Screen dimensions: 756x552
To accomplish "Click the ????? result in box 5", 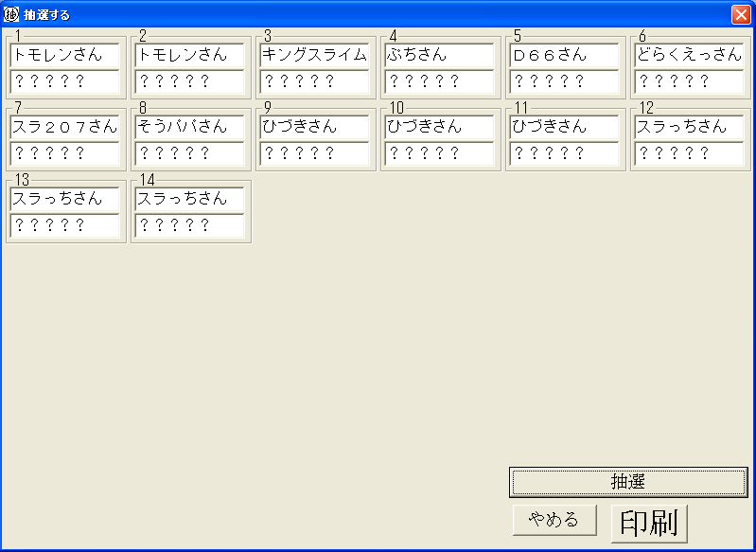I will coord(564,82).
